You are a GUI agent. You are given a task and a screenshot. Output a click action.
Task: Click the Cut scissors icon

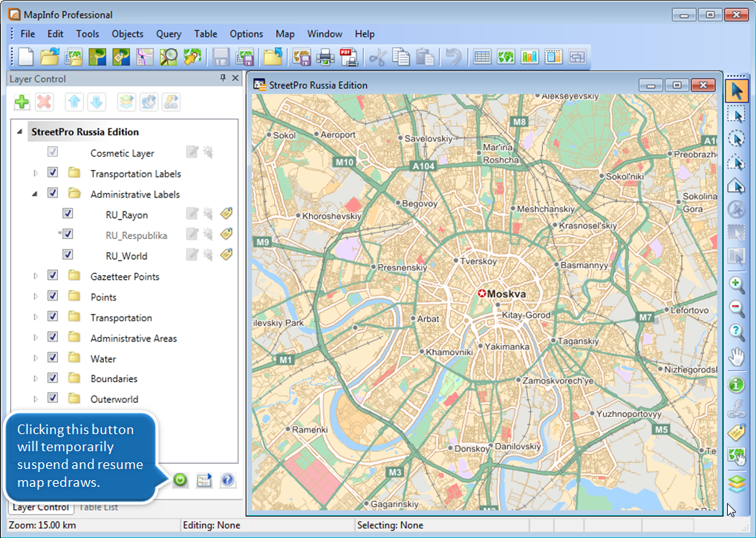[x=377, y=57]
